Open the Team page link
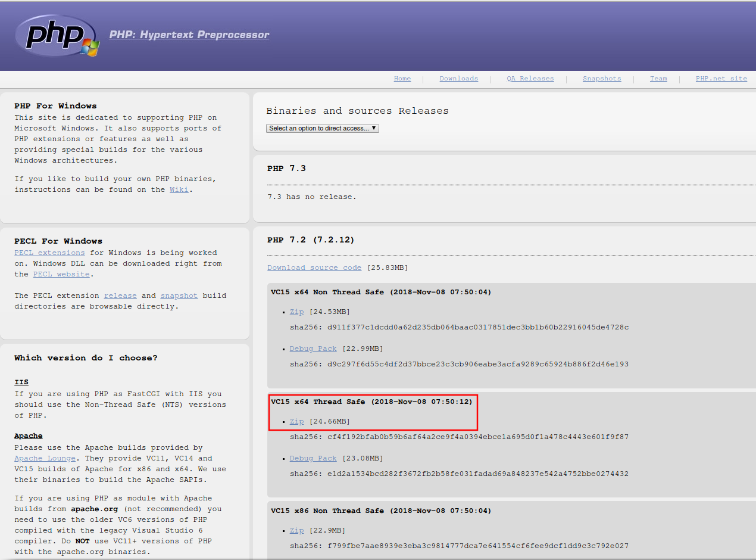This screenshot has height=560, width=756. [x=658, y=79]
